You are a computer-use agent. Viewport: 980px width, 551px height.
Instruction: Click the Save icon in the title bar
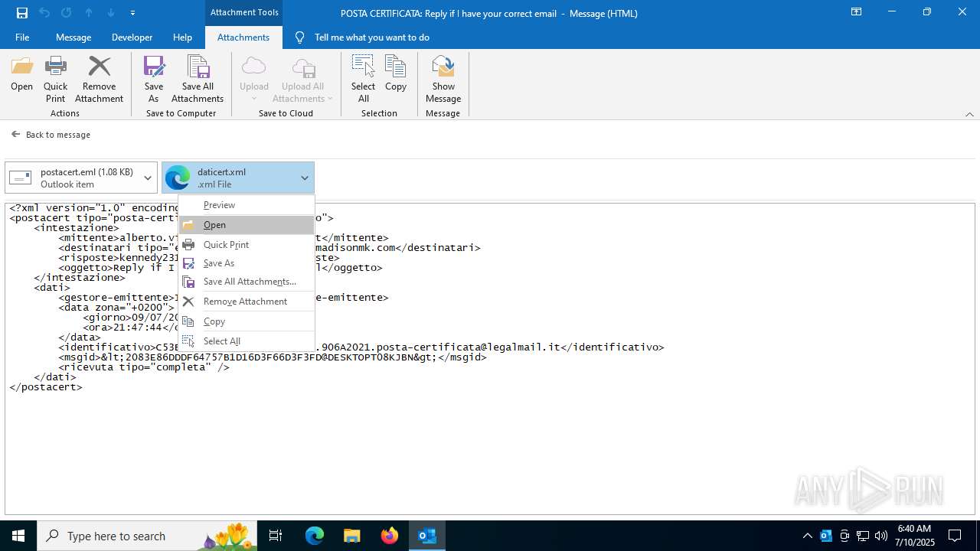(22, 12)
